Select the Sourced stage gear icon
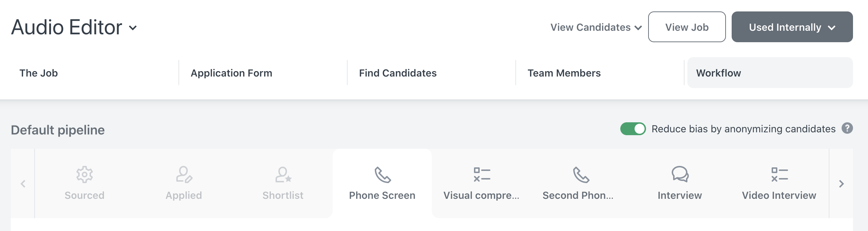 click(x=85, y=175)
